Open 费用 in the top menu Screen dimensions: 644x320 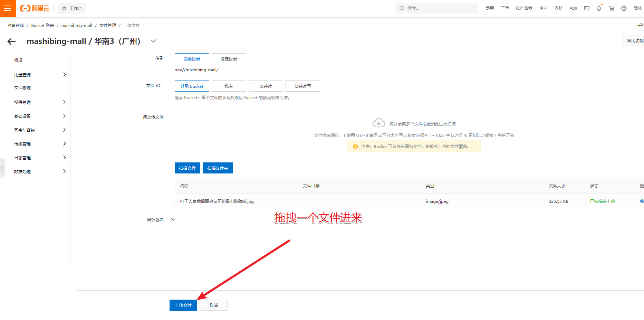pos(490,8)
